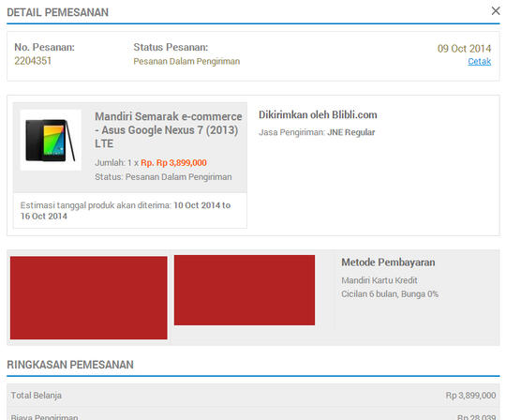Click Cicilan 6 bulan, Bunga 0% text
The width and height of the screenshot is (506, 420).
pos(390,294)
